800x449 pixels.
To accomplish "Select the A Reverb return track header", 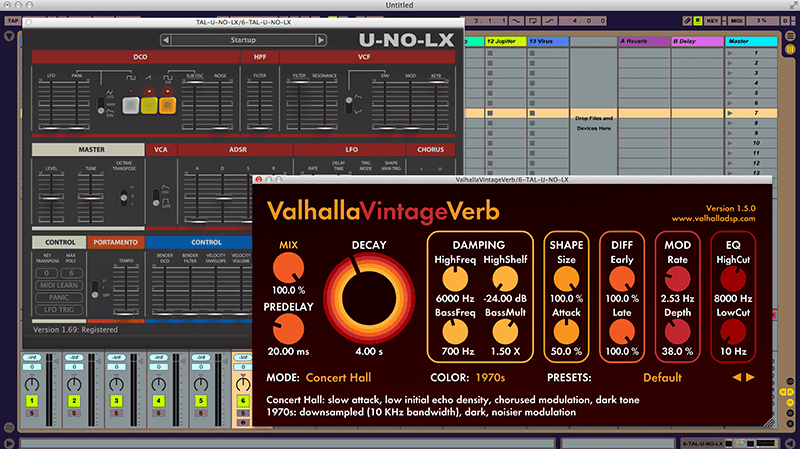I will coord(644,41).
